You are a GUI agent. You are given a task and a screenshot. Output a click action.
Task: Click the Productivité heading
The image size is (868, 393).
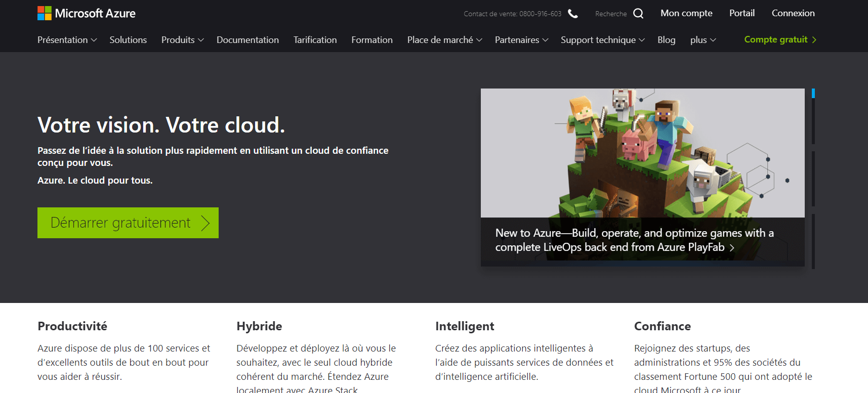pos(72,326)
